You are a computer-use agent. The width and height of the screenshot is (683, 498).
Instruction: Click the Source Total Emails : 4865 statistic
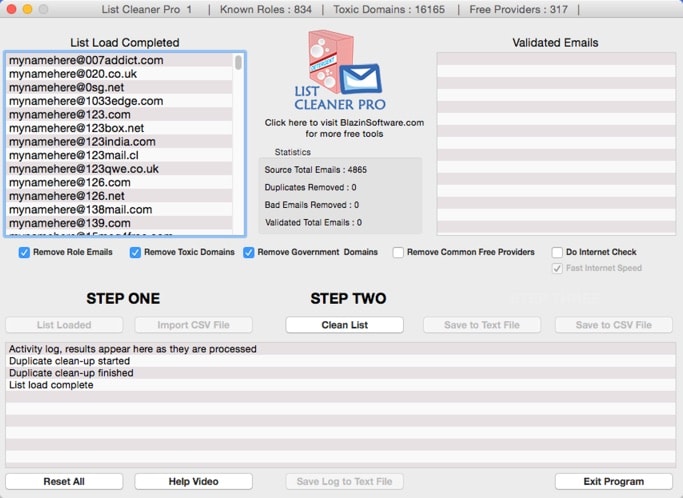click(316, 170)
